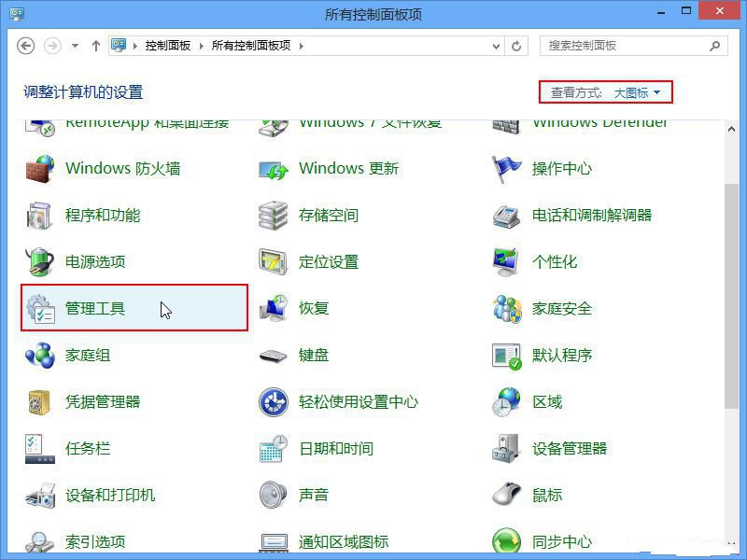Image resolution: width=747 pixels, height=560 pixels.
Task: Expand 所有控制面板项 breadcrumb arrow
Action: (x=301, y=46)
